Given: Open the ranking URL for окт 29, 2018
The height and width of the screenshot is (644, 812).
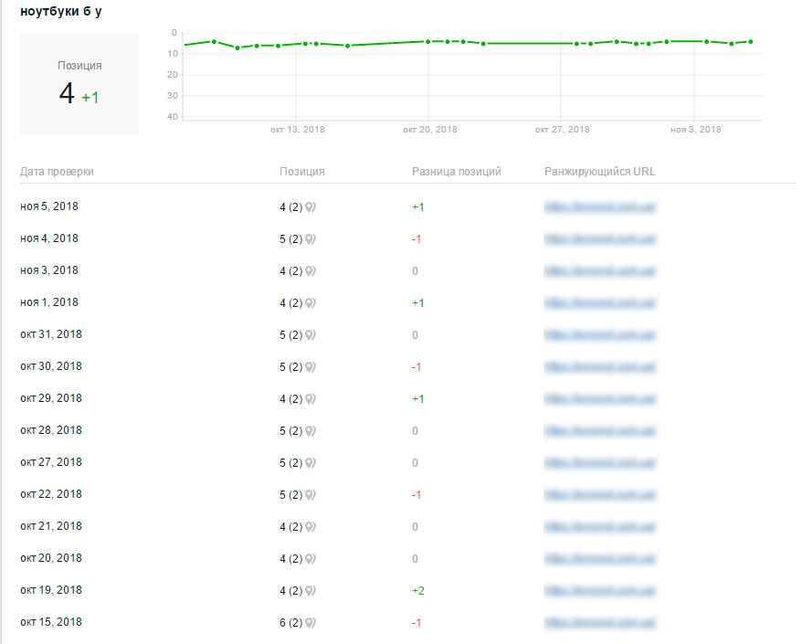Looking at the screenshot, I should [x=600, y=399].
